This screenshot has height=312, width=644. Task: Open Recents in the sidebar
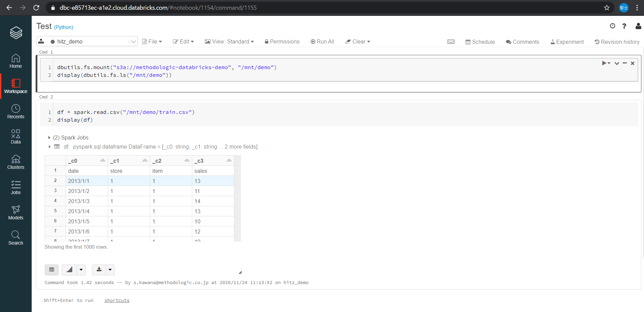16,112
